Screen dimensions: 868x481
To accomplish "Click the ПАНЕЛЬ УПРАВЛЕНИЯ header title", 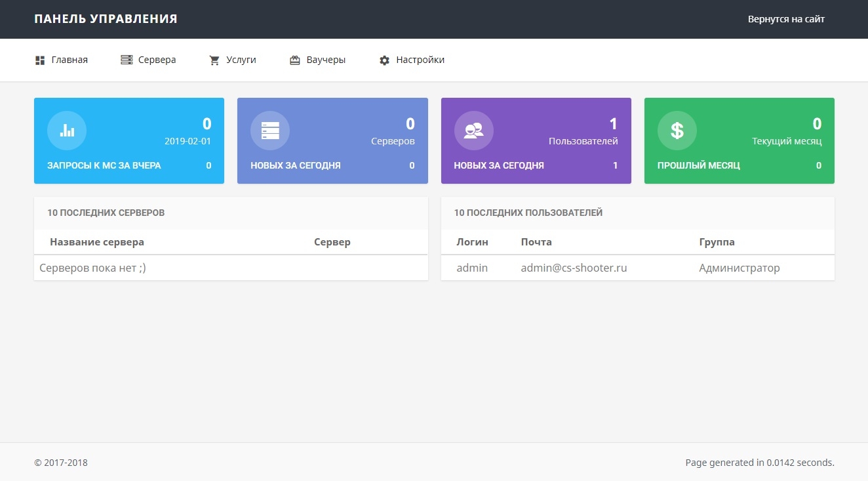I will click(106, 19).
